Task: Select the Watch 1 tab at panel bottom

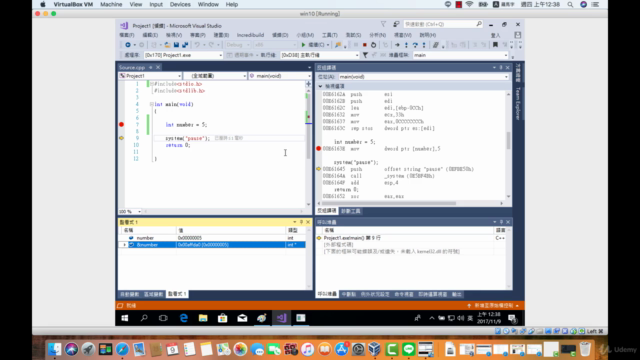Action: point(177,294)
